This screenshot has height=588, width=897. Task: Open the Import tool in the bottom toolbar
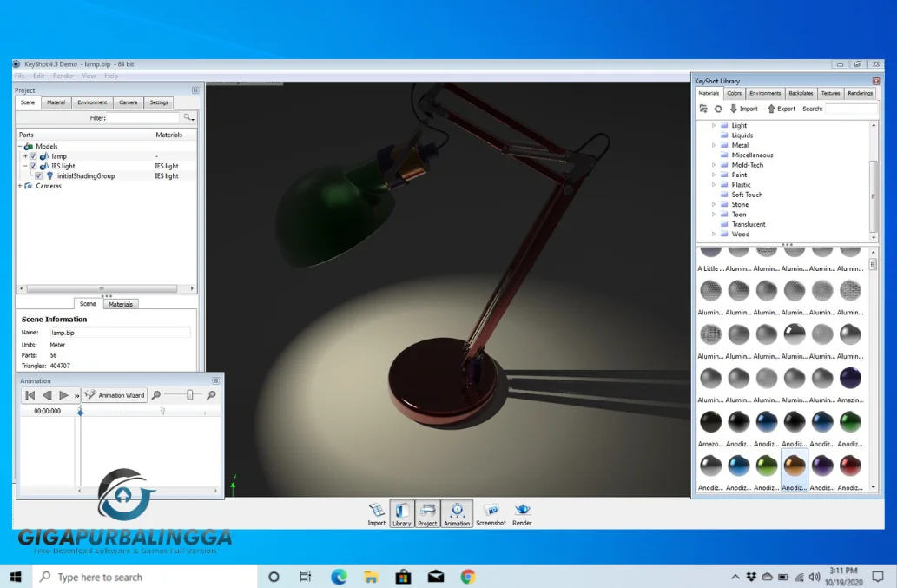point(376,512)
